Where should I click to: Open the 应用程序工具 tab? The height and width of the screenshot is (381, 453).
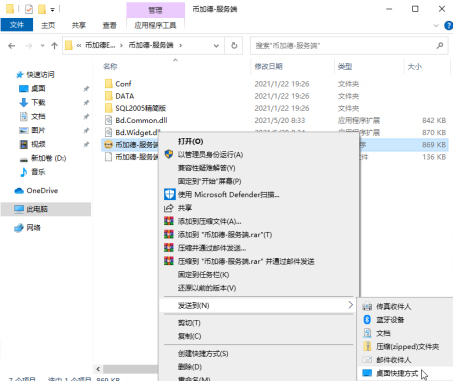155,25
